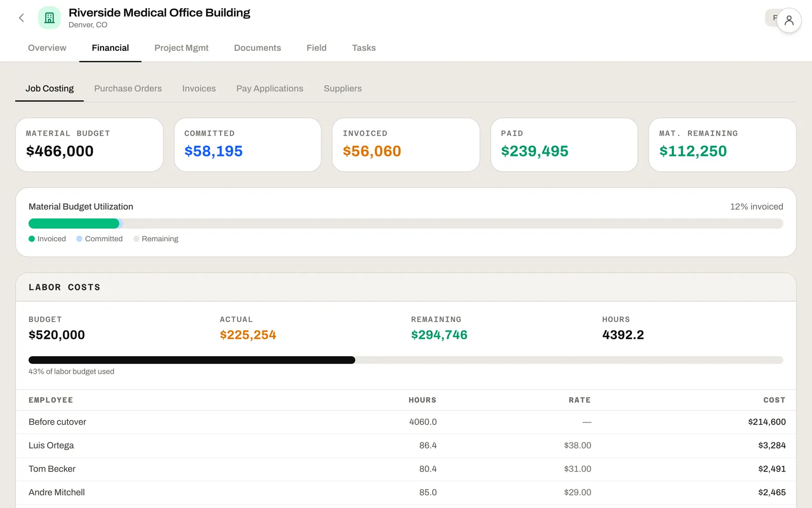Click the green building project icon
The width and height of the screenshot is (812, 508).
pyautogui.click(x=49, y=18)
